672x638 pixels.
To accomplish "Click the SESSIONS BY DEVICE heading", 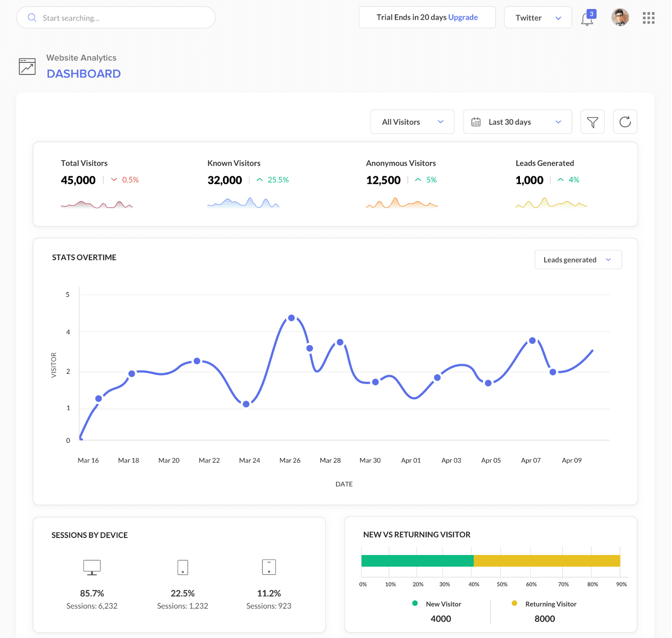I will [x=90, y=535].
